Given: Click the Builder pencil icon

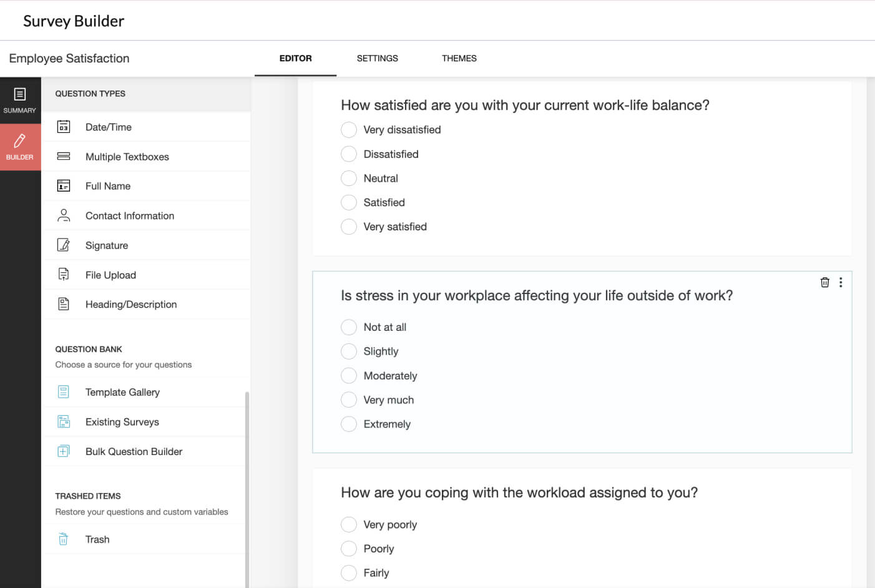Looking at the screenshot, I should coord(20,140).
